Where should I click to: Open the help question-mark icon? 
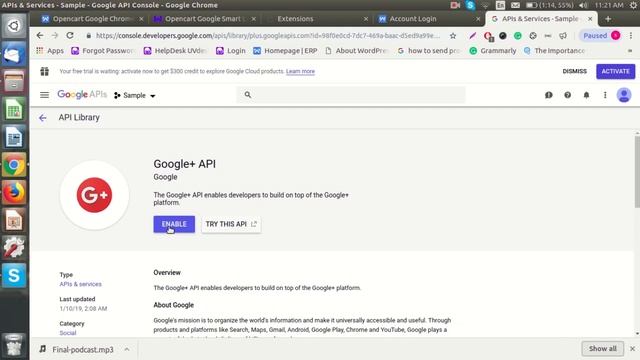(567, 95)
